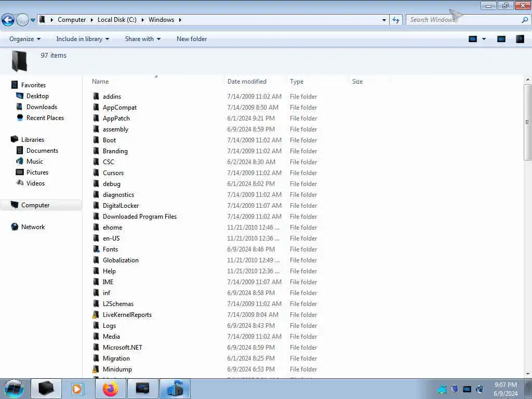The height and width of the screenshot is (399, 532).
Task: Open Downloads in the navigation pane
Action: (x=42, y=107)
